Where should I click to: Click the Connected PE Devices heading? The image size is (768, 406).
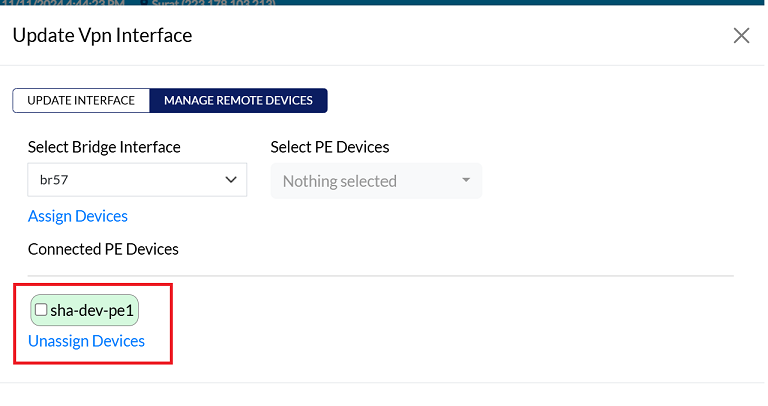coord(103,249)
